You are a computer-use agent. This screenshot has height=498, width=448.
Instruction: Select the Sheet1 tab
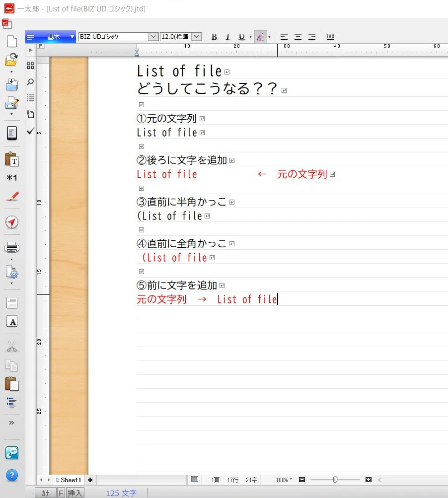[x=69, y=480]
